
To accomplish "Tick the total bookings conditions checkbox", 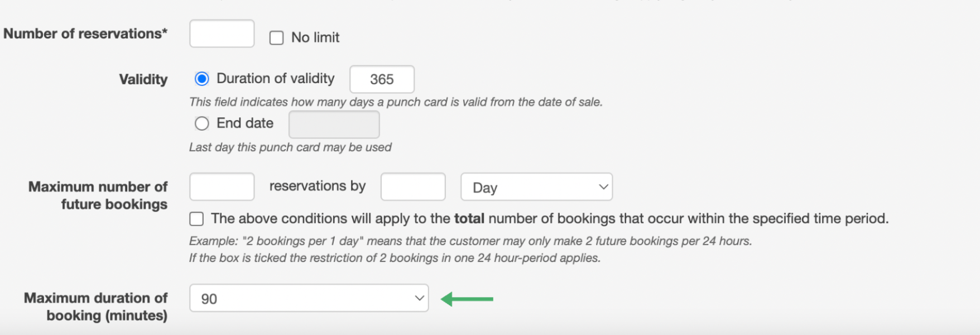I will coord(196,219).
